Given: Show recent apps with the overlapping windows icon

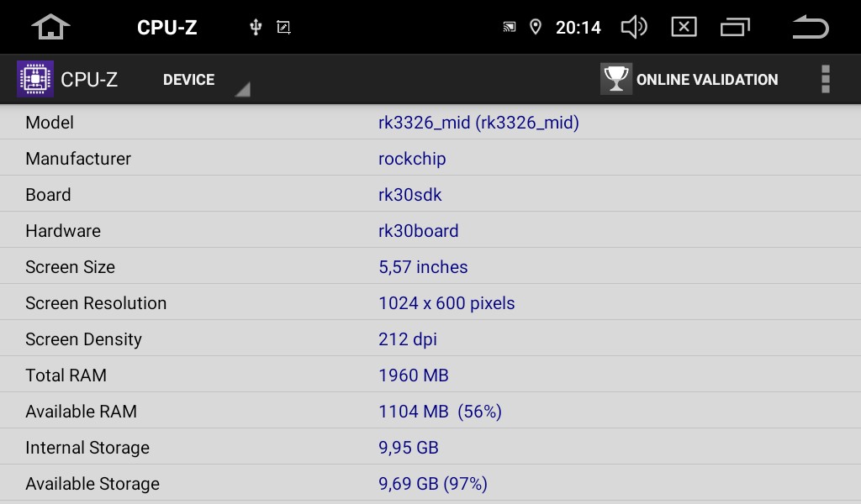Looking at the screenshot, I should tap(735, 27).
